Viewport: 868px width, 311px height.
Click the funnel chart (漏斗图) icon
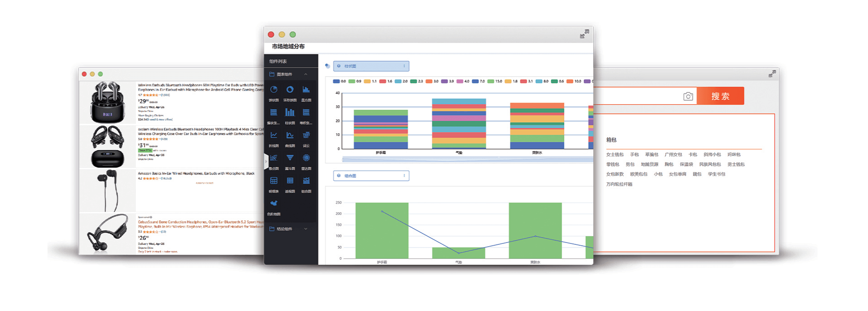(x=290, y=158)
